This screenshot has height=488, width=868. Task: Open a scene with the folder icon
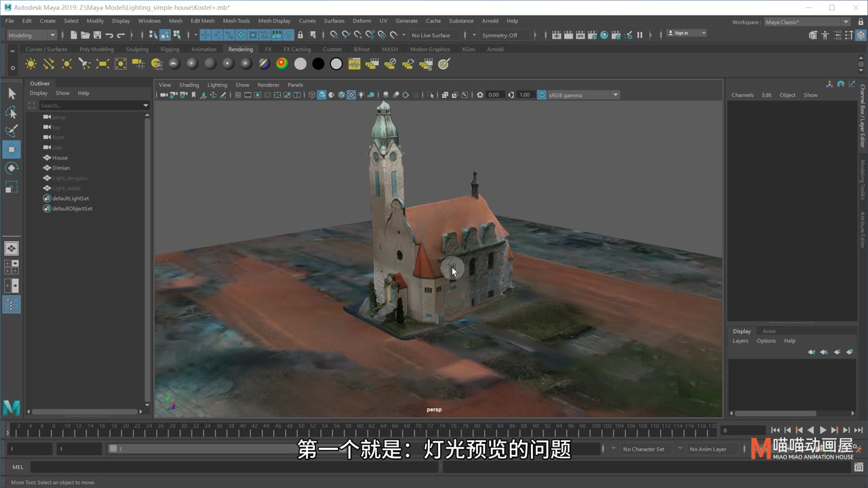tap(85, 35)
